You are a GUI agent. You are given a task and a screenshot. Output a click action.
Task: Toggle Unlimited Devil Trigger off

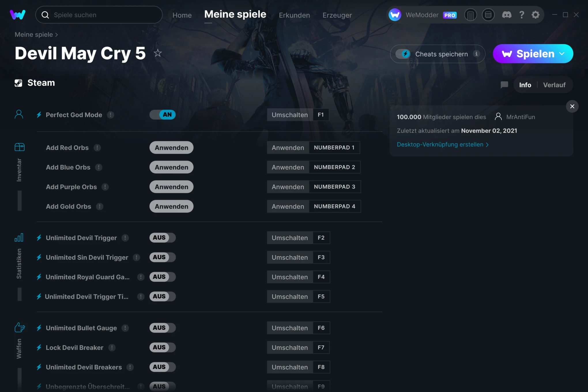point(162,238)
